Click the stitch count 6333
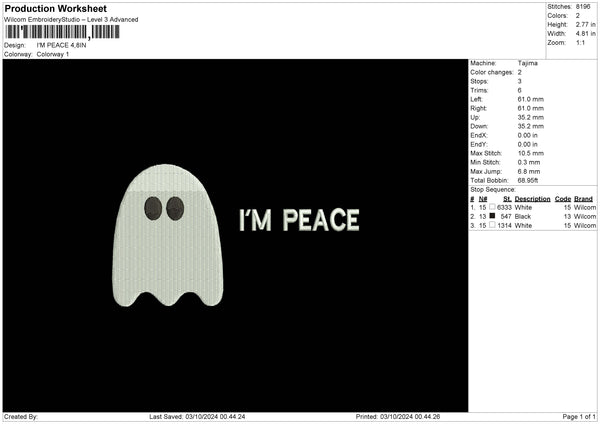The width and height of the screenshot is (600, 424). (x=504, y=207)
